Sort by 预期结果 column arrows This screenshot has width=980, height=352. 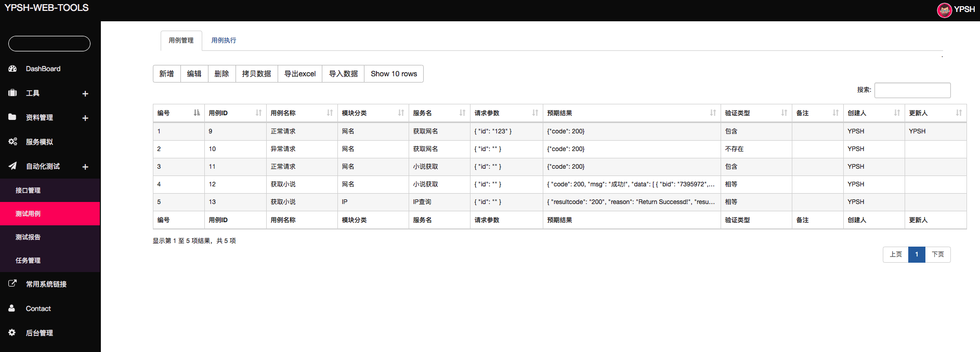click(713, 113)
